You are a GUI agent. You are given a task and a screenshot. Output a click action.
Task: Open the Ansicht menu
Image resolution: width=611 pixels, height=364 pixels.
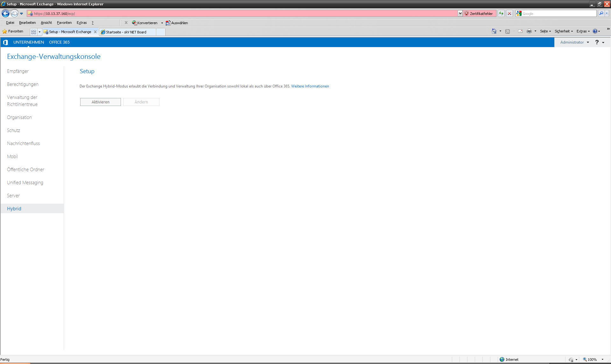(46, 23)
